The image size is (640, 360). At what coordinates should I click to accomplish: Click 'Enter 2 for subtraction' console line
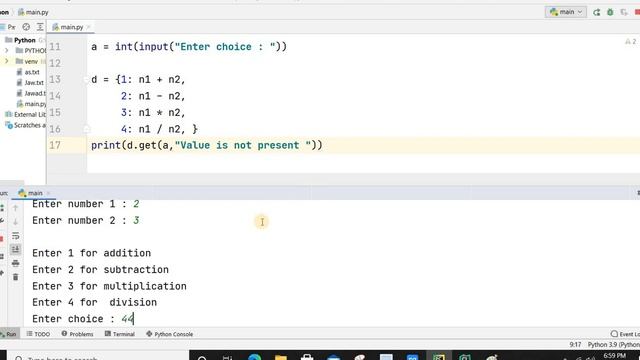100,269
